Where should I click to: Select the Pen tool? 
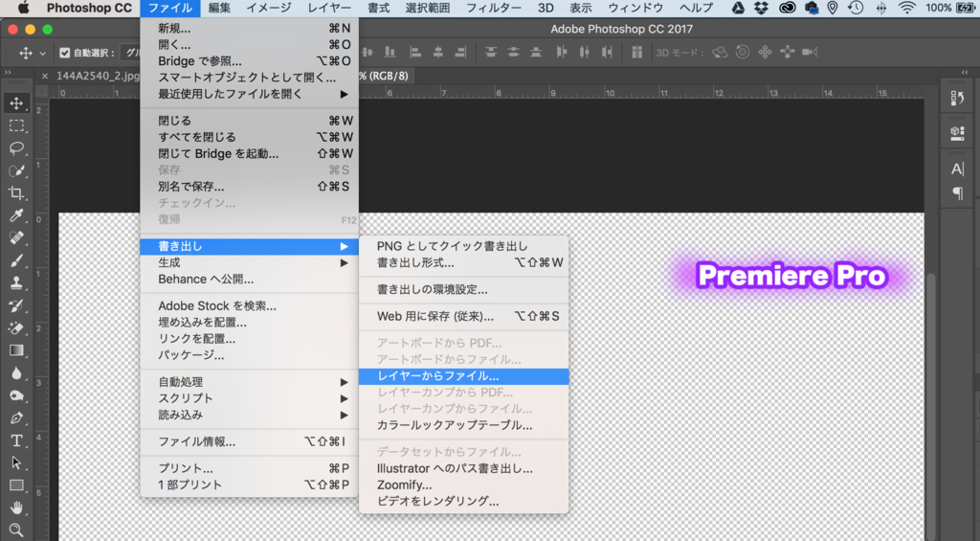(17, 418)
